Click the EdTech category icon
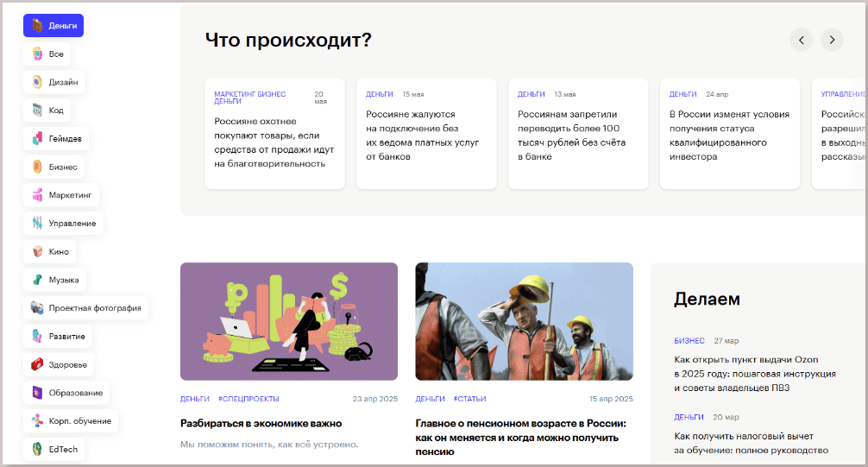 [37, 449]
